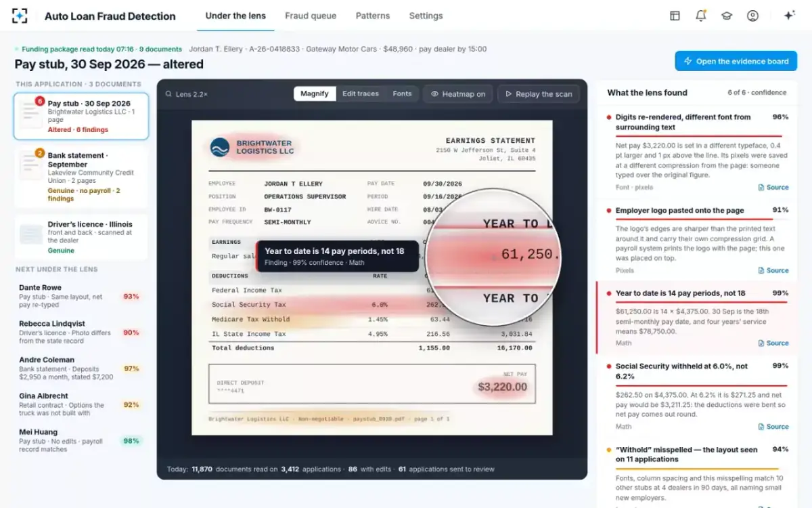This screenshot has width=812, height=508.
Task: Click "Total deductions" row on stub
Action: [x=371, y=347]
